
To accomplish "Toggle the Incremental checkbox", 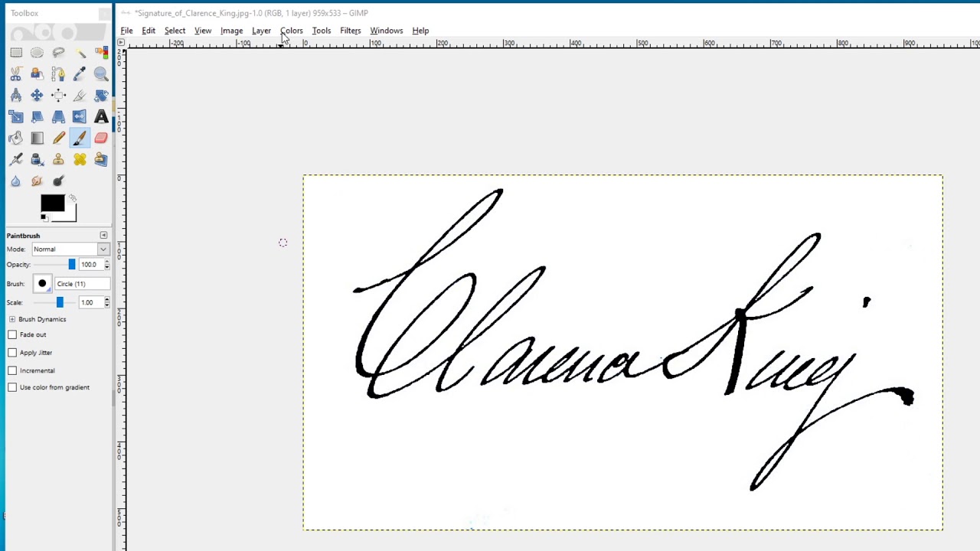I will pos(12,370).
